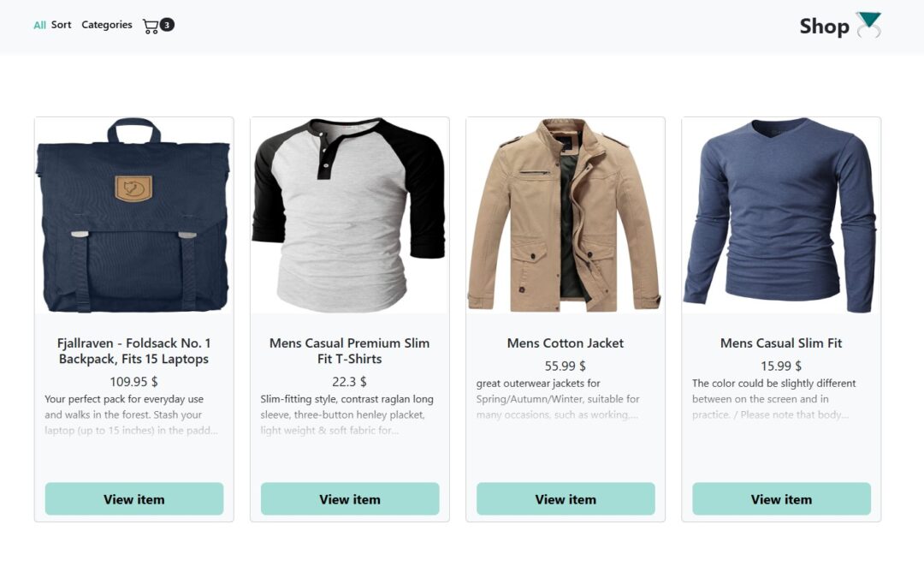Click the Mens Cotton Jacket title link
Viewport: 924px width, 578px height.
point(565,342)
